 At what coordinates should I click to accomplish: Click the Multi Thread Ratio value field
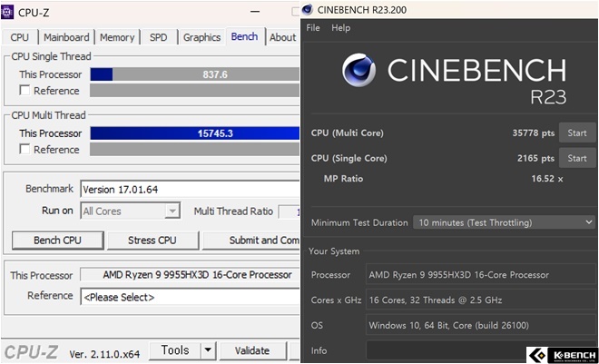click(x=290, y=212)
